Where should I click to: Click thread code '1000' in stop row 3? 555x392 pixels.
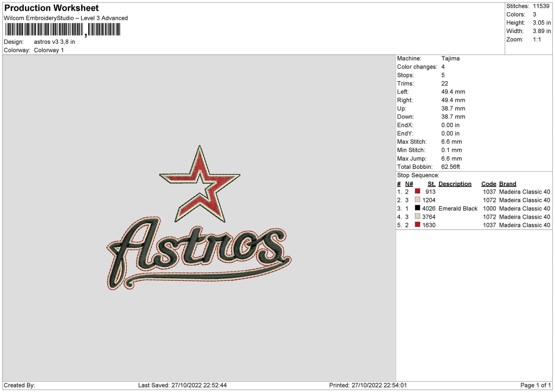tap(490, 209)
